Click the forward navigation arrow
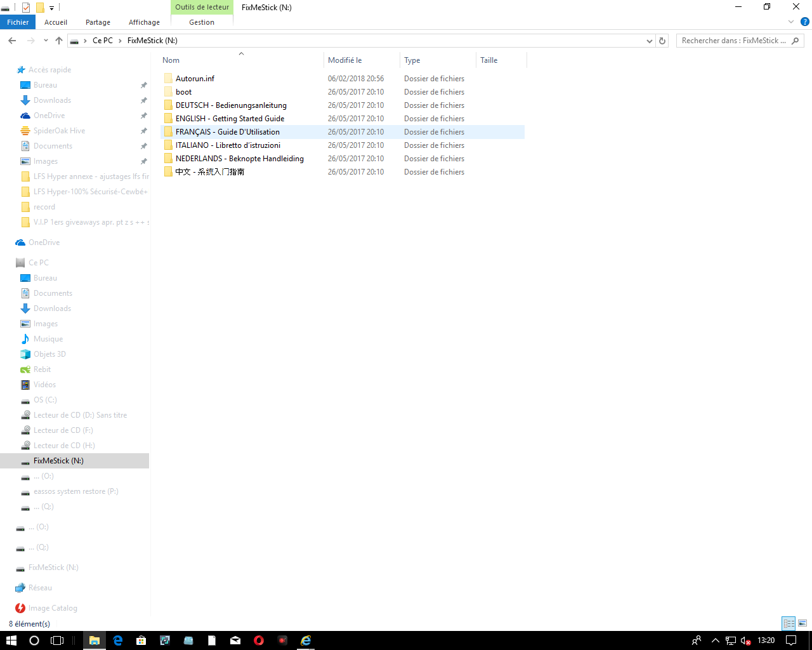 coord(30,41)
